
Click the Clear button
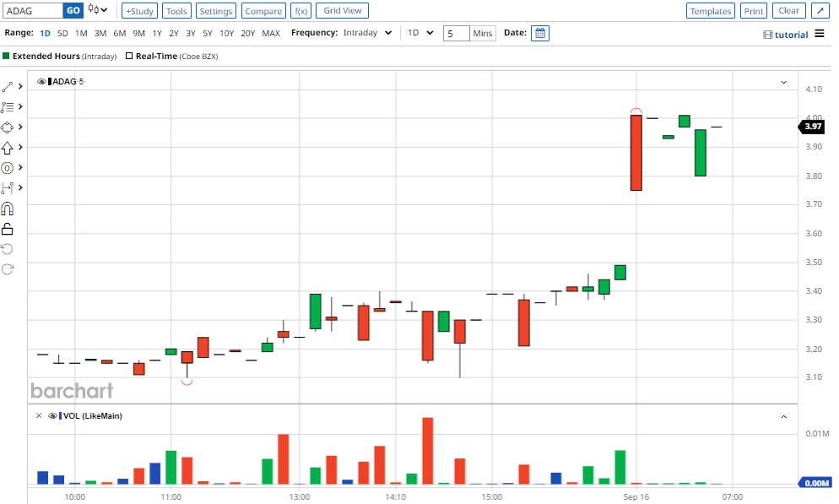click(x=788, y=11)
